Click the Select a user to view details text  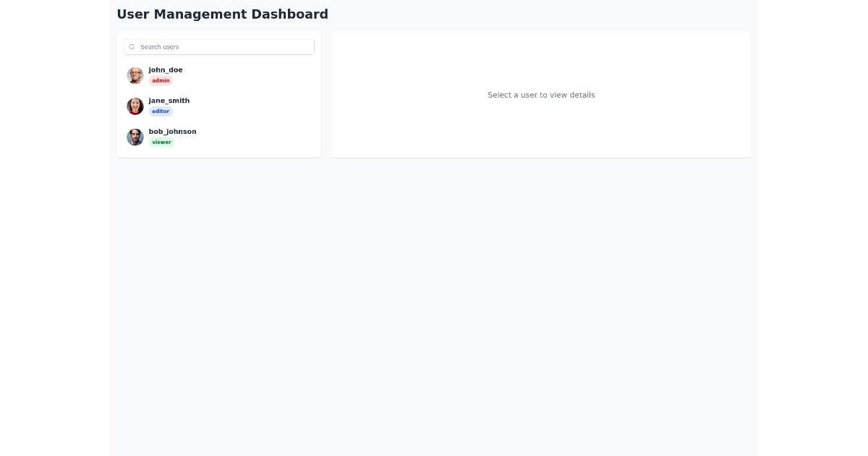pos(541,95)
